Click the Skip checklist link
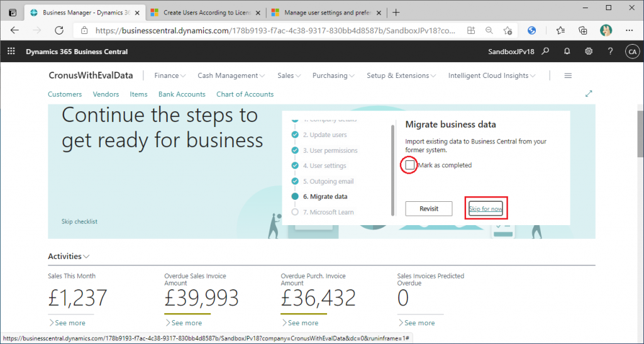The height and width of the screenshot is (344, 644). pyautogui.click(x=79, y=221)
